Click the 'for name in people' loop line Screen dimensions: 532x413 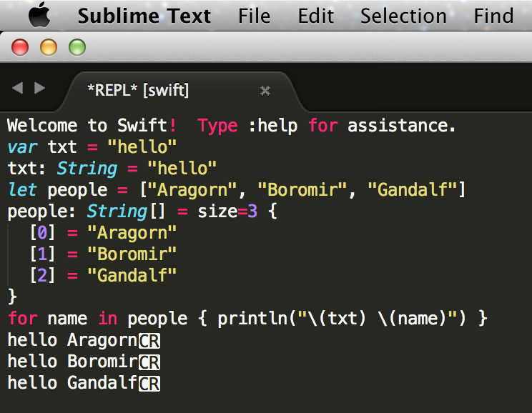(247, 319)
